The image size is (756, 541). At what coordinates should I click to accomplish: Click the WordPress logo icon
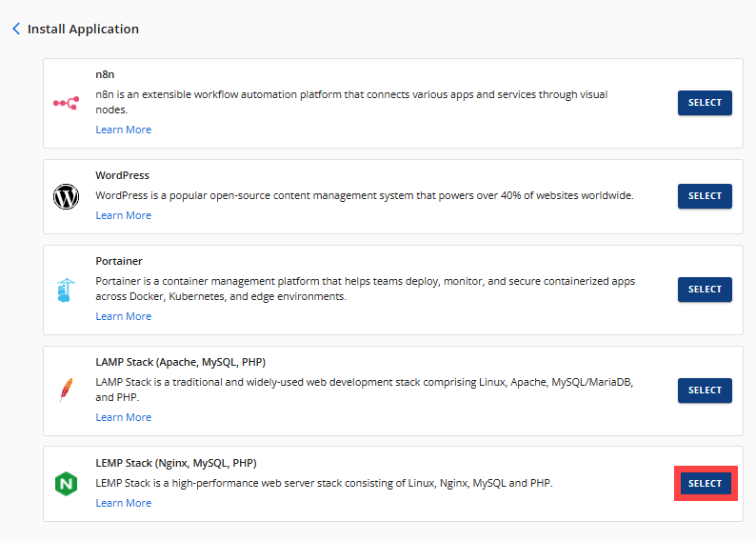(x=66, y=196)
